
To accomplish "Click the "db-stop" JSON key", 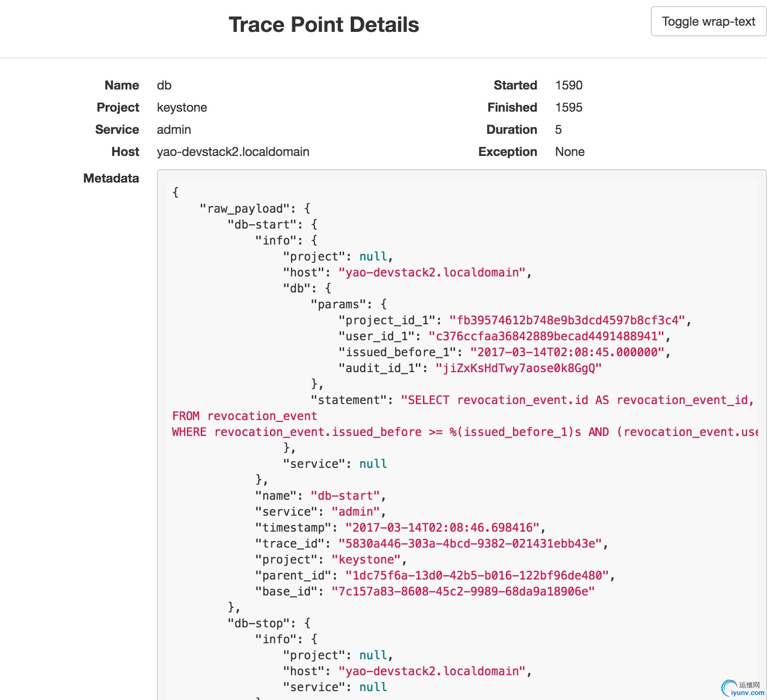I will click(262, 623).
